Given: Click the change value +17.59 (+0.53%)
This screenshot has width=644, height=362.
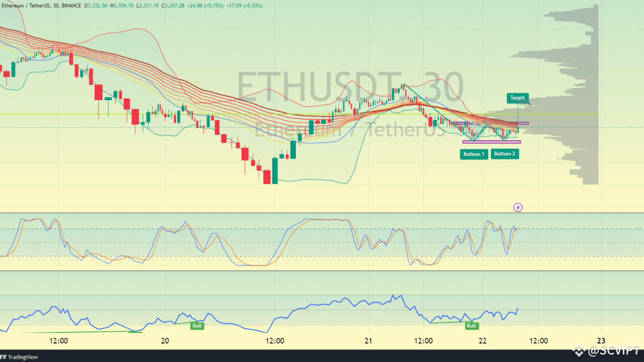Looking at the screenshot, I should tap(245, 5).
